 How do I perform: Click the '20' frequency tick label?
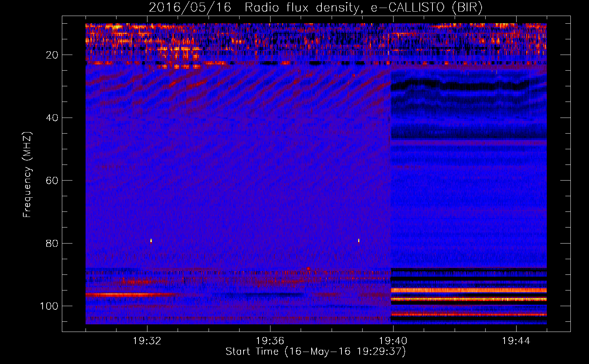pos(52,55)
